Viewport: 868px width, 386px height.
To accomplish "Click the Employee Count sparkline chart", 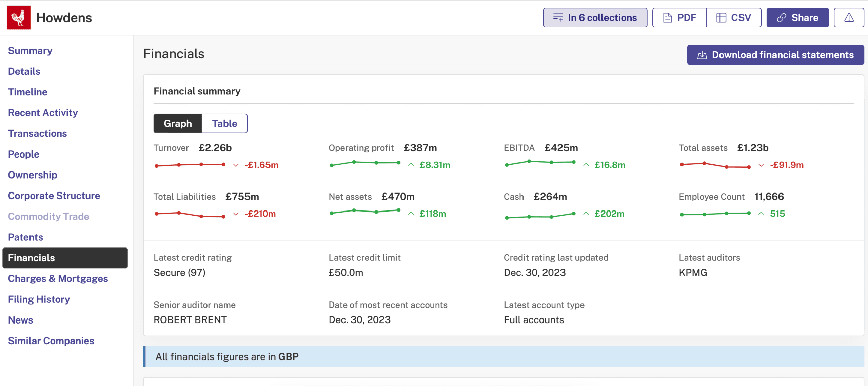I will point(715,214).
